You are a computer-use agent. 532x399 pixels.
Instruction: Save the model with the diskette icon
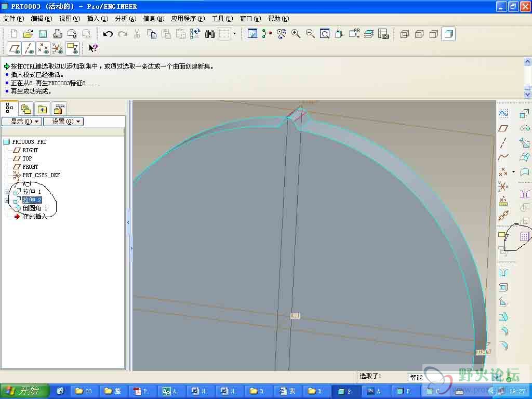43,34
